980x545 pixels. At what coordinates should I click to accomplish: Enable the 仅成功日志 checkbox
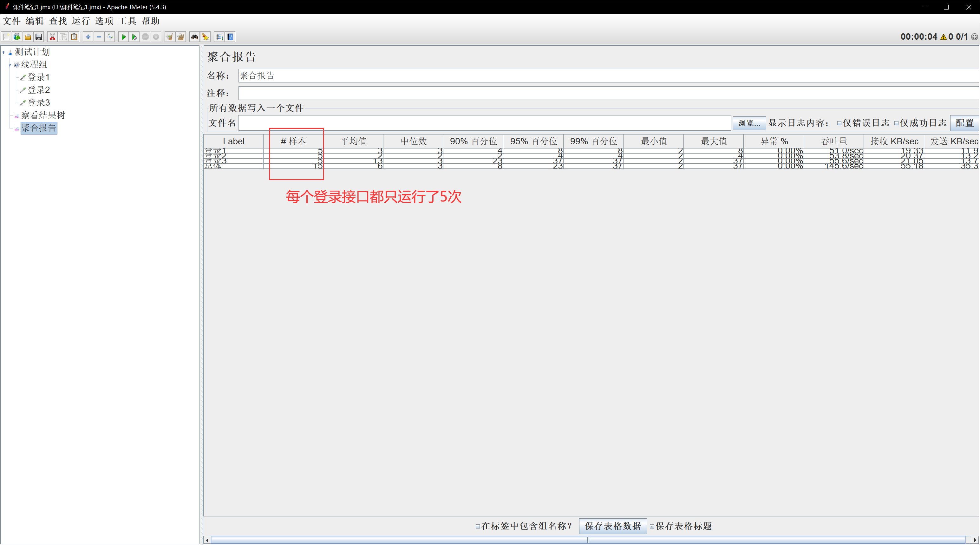click(x=896, y=123)
